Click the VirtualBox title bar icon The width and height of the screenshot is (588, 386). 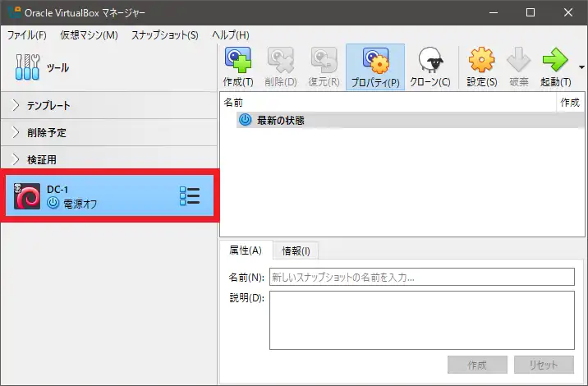point(14,12)
